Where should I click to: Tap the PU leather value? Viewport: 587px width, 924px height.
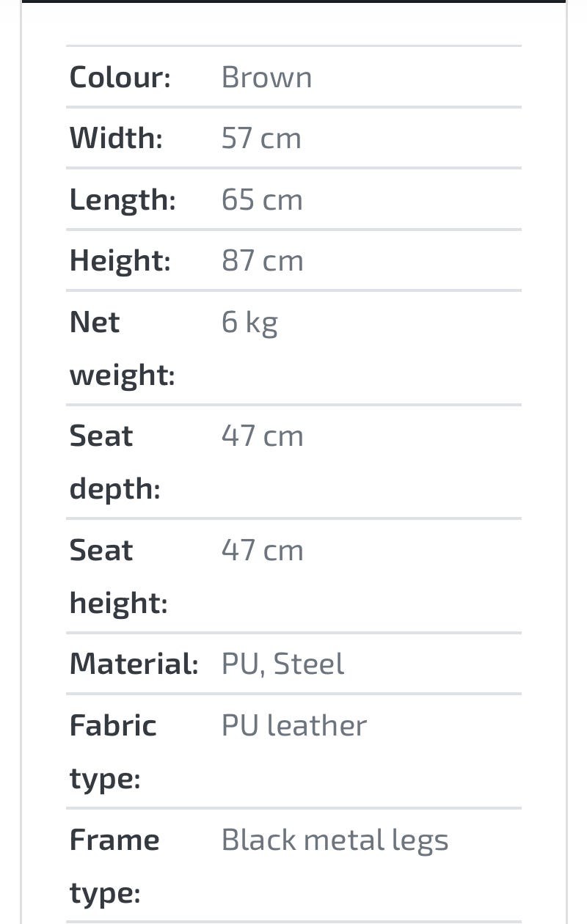pos(293,725)
